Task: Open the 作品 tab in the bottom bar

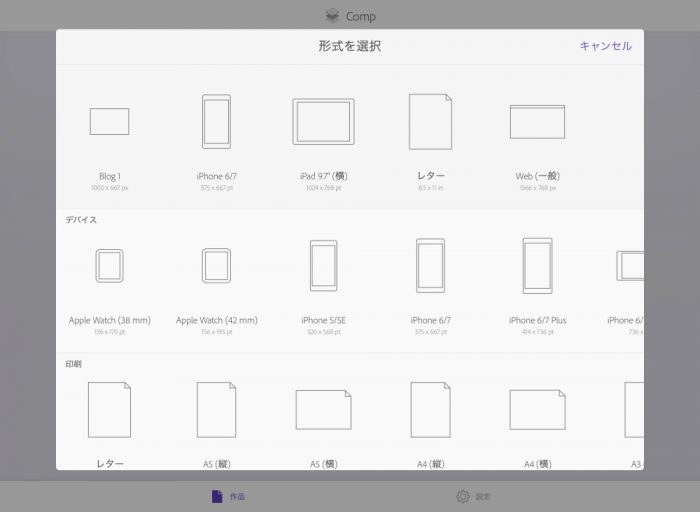Action: click(x=228, y=496)
